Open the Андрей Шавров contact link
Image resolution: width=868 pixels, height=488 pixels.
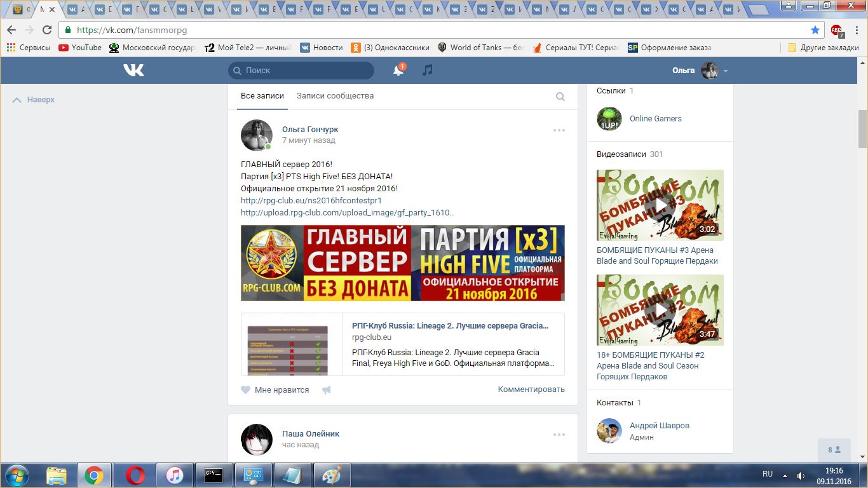pos(660,426)
